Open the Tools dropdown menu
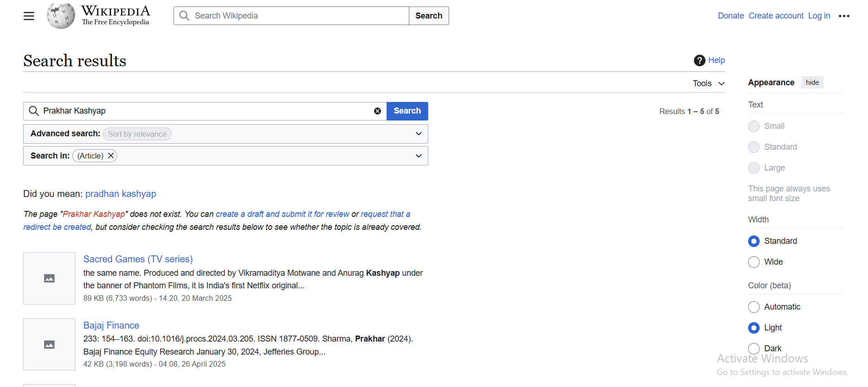Screen dimensions: 868x387 point(708,83)
